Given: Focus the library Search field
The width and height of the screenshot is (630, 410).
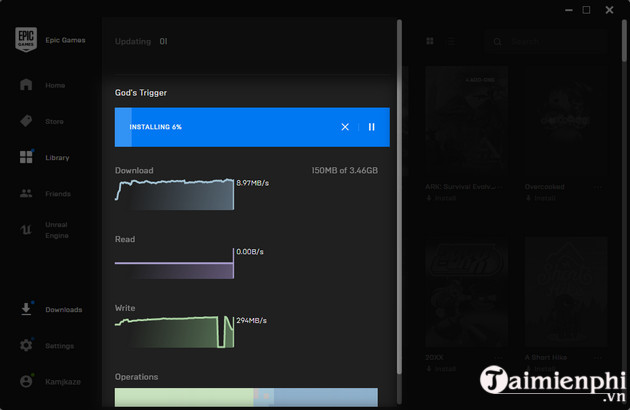Looking at the screenshot, I should coord(544,41).
